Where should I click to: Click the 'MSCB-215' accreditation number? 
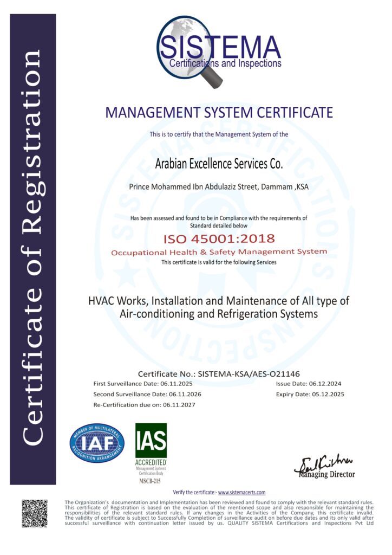[151, 481]
